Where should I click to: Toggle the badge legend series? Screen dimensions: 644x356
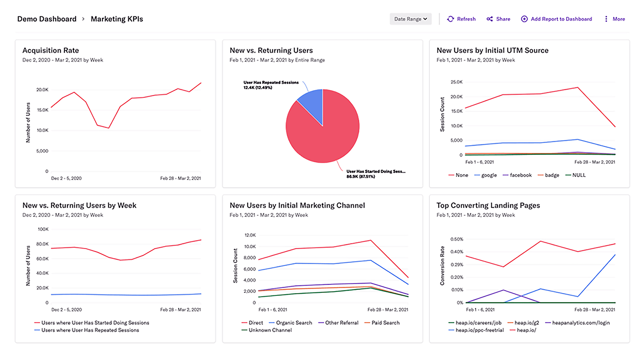pyautogui.click(x=548, y=175)
